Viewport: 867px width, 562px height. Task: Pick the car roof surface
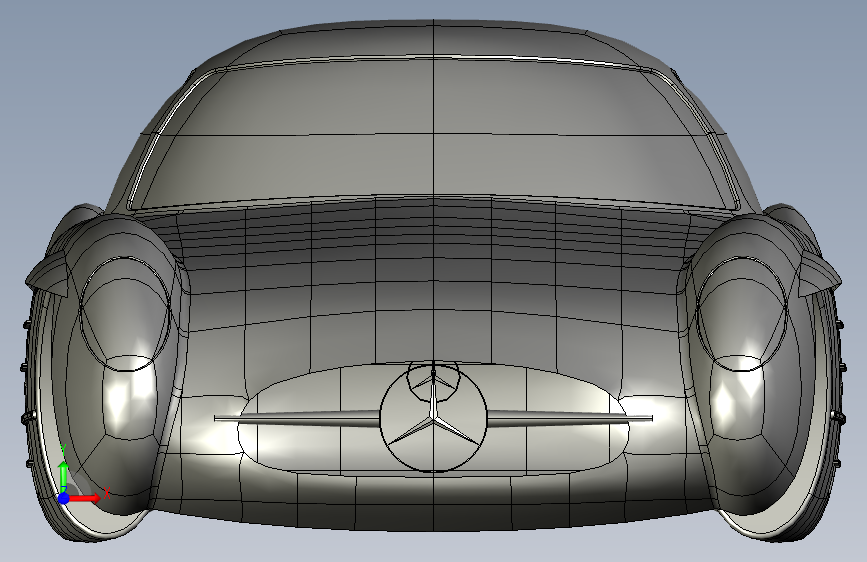[x=434, y=40]
